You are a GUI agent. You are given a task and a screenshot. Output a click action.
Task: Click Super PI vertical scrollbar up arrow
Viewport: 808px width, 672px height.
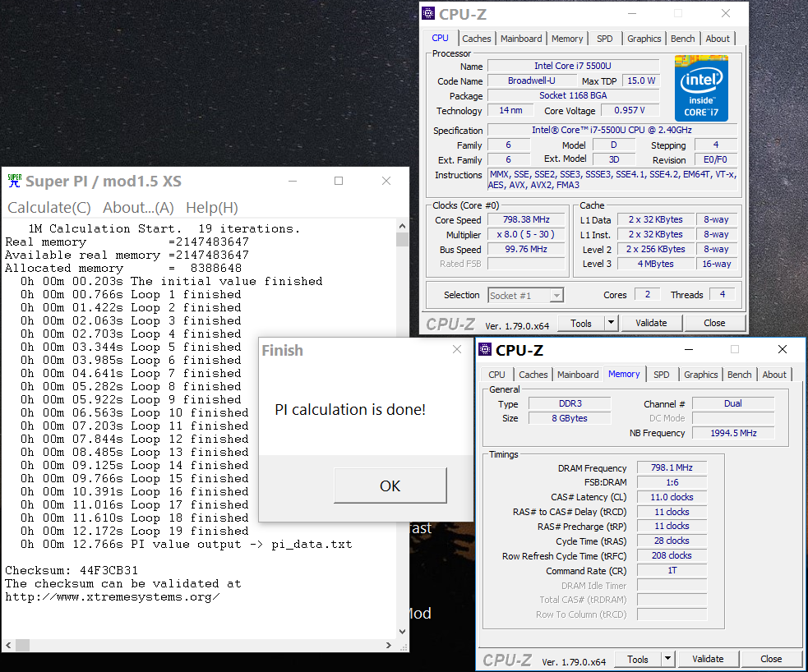(x=403, y=226)
